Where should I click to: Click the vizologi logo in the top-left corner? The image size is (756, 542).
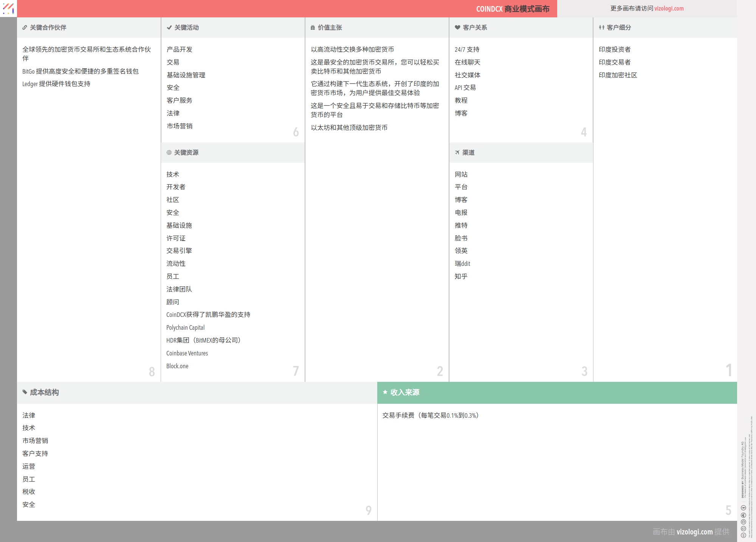tap(8, 8)
